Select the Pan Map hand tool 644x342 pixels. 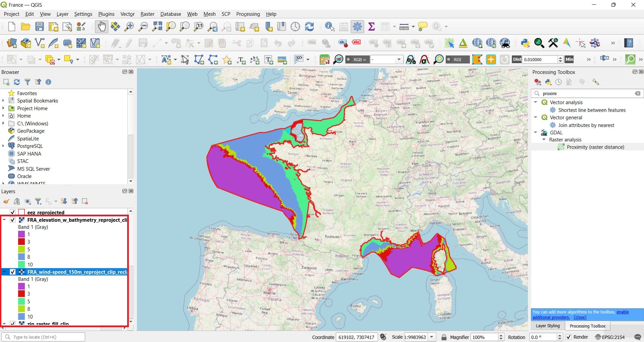click(101, 27)
